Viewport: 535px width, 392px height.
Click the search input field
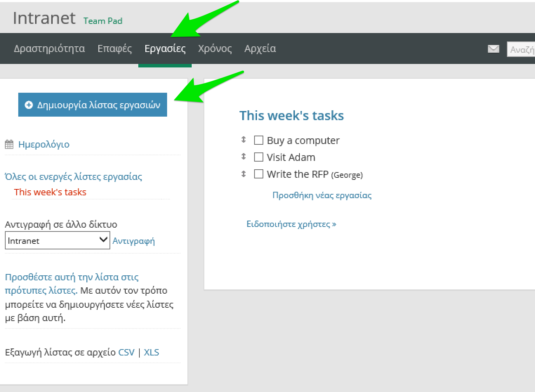coord(522,49)
